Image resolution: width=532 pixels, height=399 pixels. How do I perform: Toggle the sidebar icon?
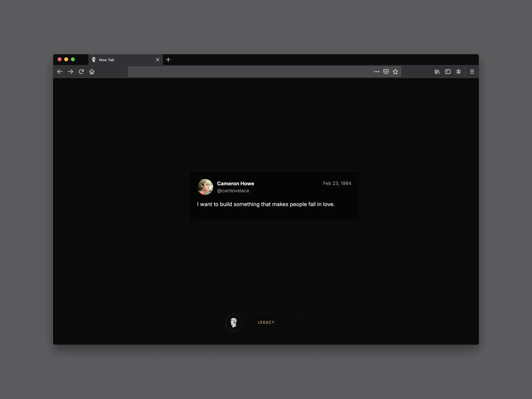(448, 71)
